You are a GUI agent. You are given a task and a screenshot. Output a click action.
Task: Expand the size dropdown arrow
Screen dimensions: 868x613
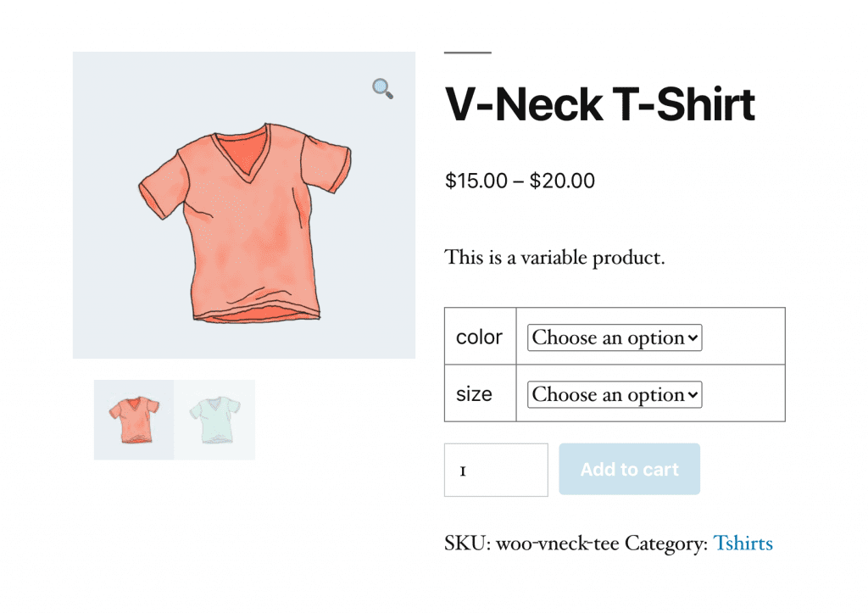pyautogui.click(x=695, y=394)
